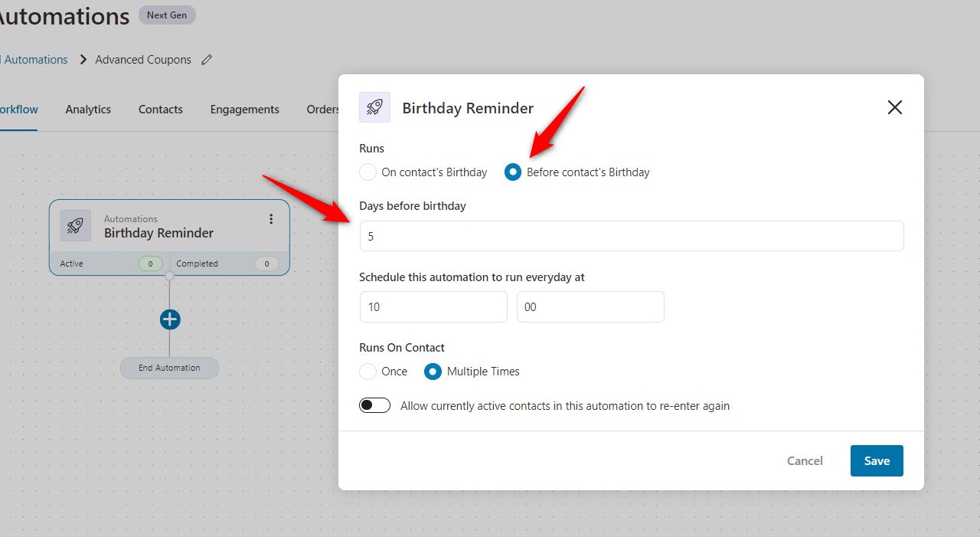Screen dimensions: 980x537
Task: Click the breadcrumb chevron before Advanced Coupons
Action: click(84, 60)
